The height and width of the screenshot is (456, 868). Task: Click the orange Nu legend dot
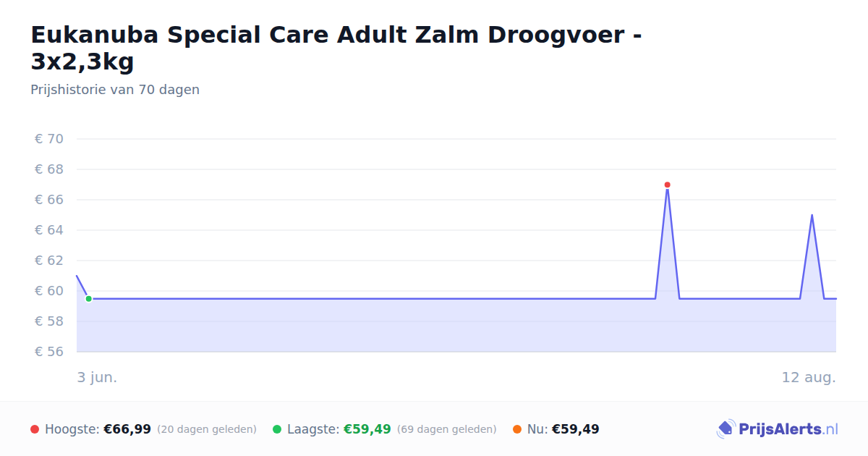(x=517, y=429)
